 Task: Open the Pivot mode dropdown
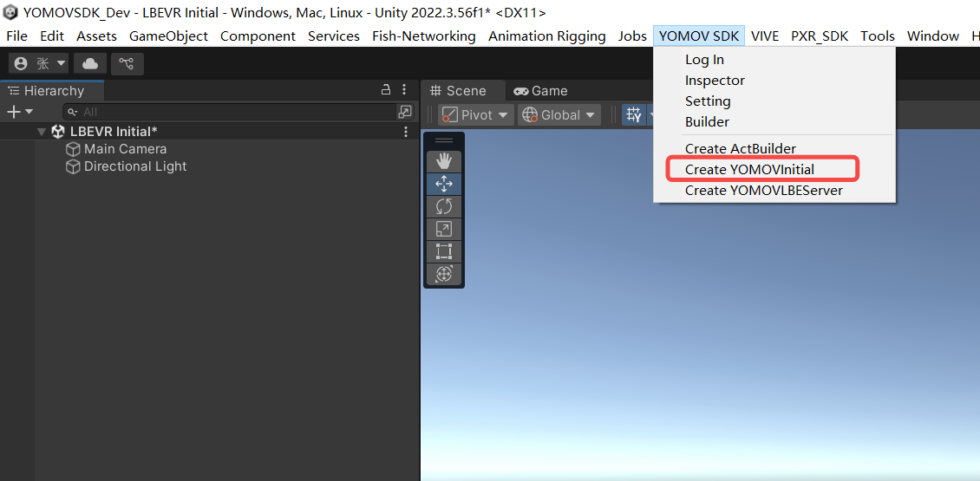[x=476, y=115]
